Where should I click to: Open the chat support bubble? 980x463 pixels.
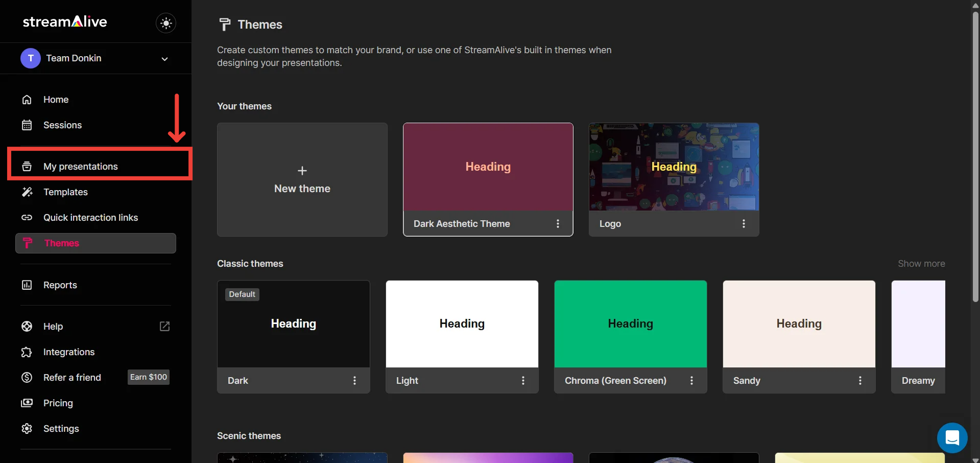(x=952, y=438)
